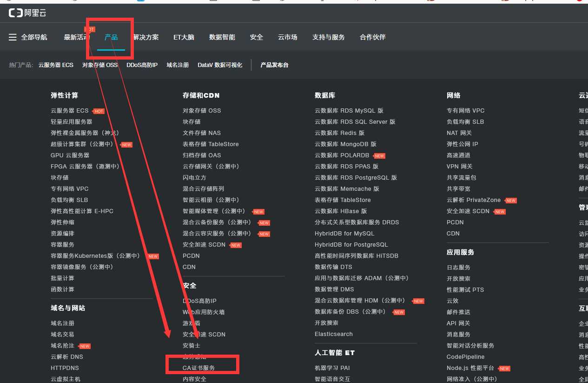Viewport: 588px width, 383px height.
Task: Open 归档存储 OAS link
Action: click(x=202, y=155)
